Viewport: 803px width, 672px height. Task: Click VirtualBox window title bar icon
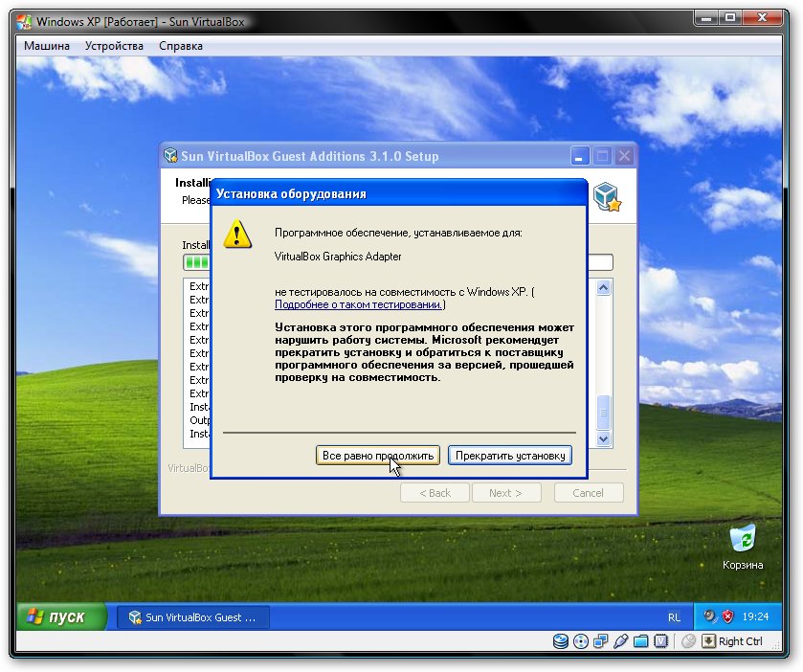(x=24, y=22)
